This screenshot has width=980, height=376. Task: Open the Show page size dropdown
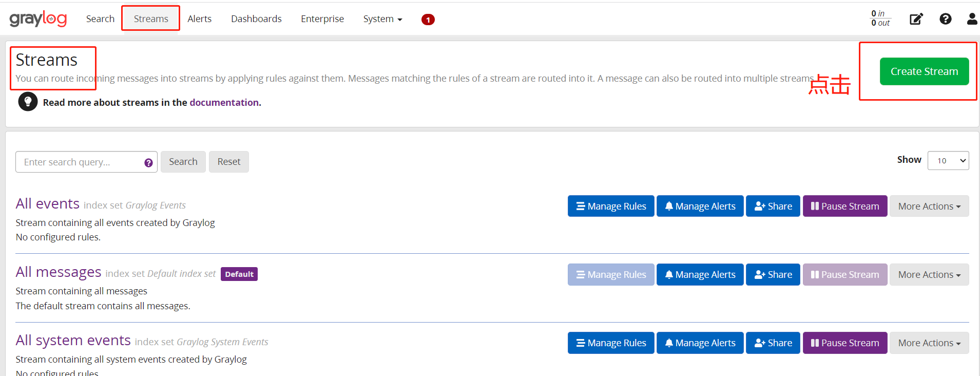(x=948, y=160)
